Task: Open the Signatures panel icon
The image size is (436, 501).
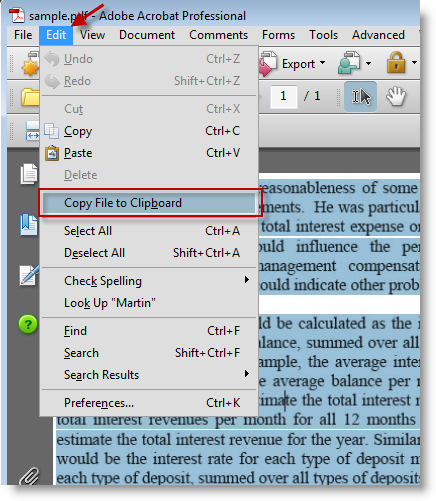Action: 29,275
